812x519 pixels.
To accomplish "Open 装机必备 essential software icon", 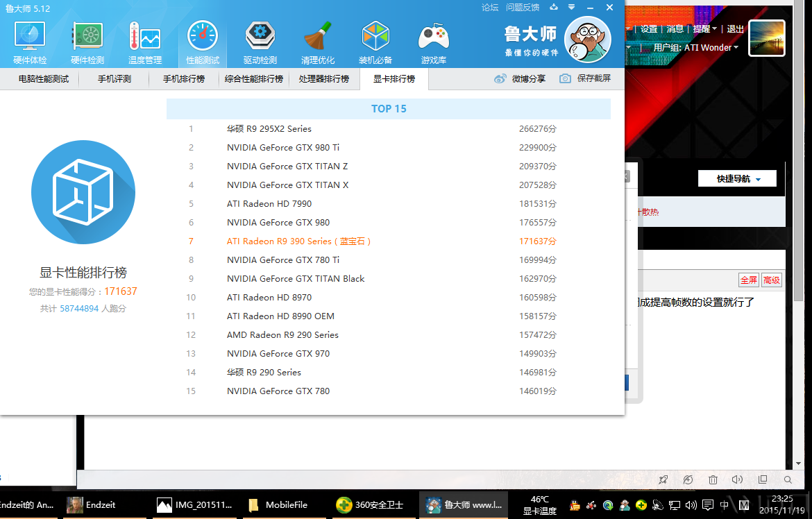I will (375, 43).
